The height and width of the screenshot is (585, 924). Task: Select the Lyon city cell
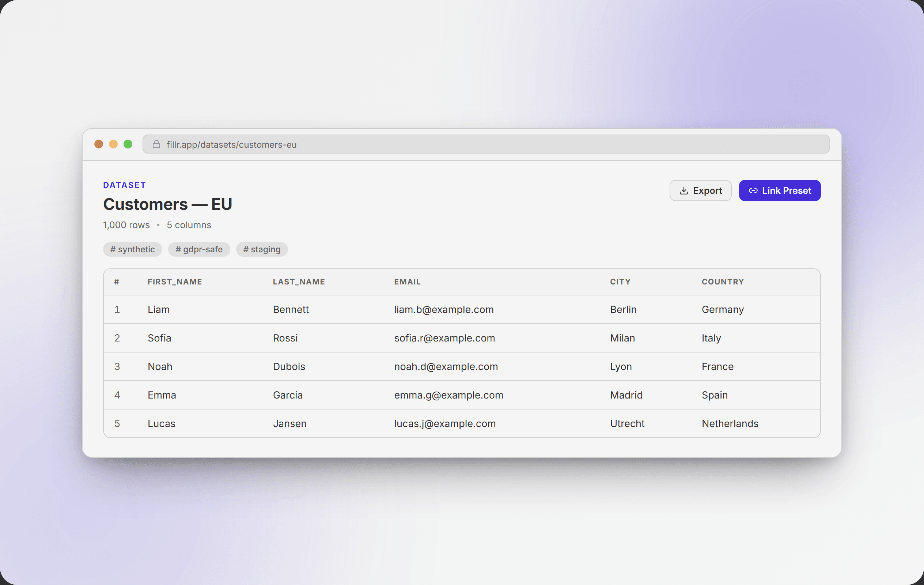coord(621,367)
